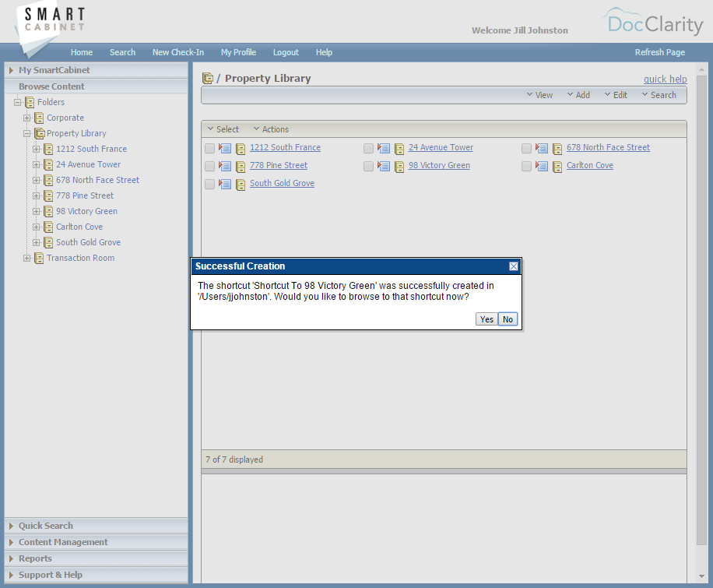
Task: Click folder icon next to South Gold Grove link
Action: pos(241,185)
